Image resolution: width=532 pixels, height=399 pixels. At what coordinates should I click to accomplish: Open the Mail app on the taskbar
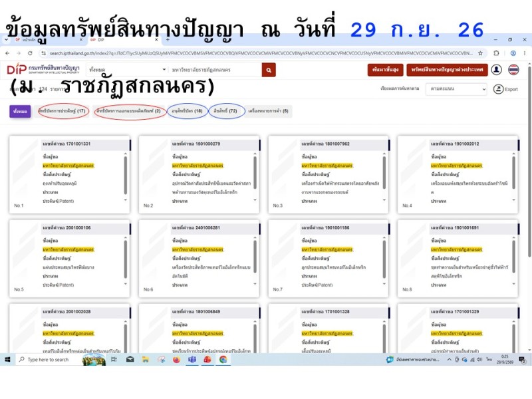[x=130, y=359]
